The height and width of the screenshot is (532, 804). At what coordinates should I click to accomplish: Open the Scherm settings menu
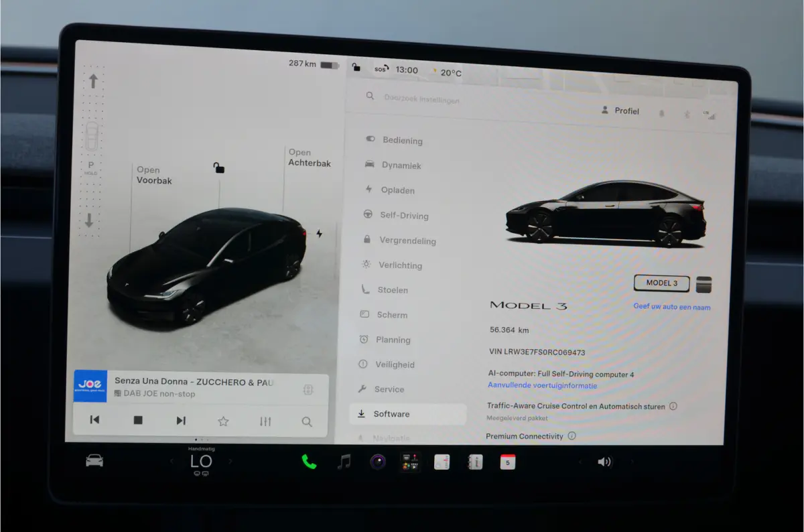tap(384, 315)
